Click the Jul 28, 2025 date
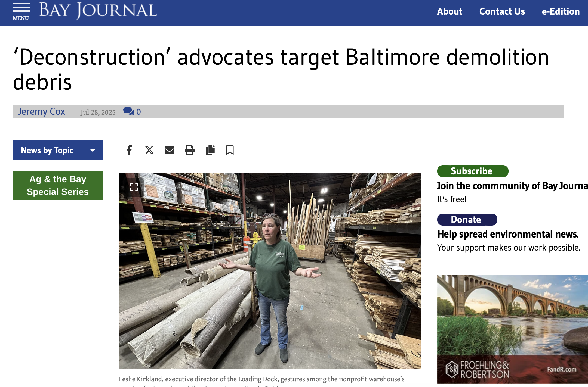The width and height of the screenshot is (588, 387). coord(98,112)
